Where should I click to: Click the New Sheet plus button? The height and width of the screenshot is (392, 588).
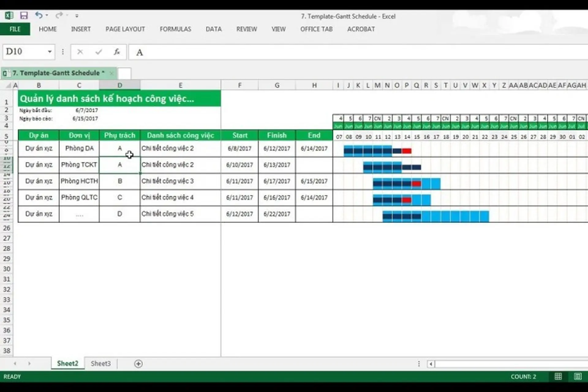click(x=138, y=364)
